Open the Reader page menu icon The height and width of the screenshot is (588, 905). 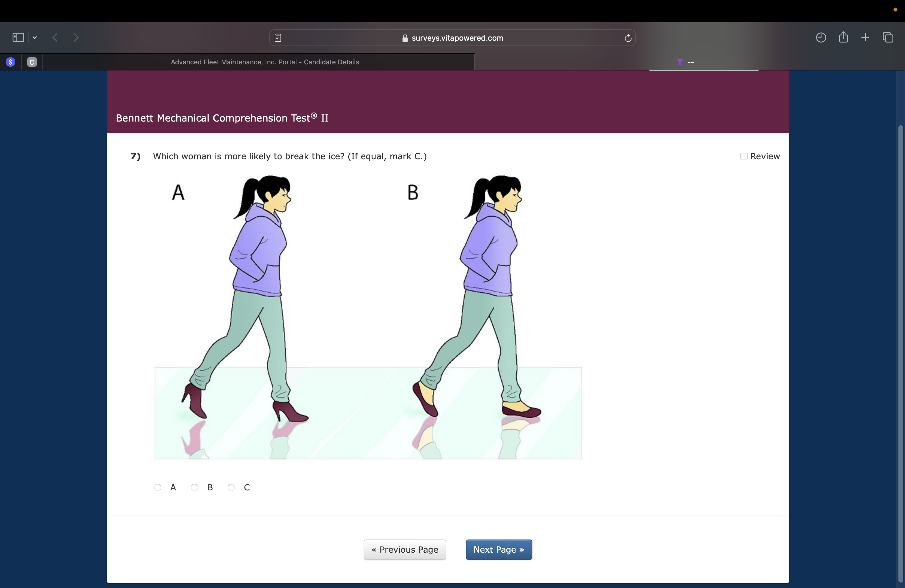coord(278,38)
